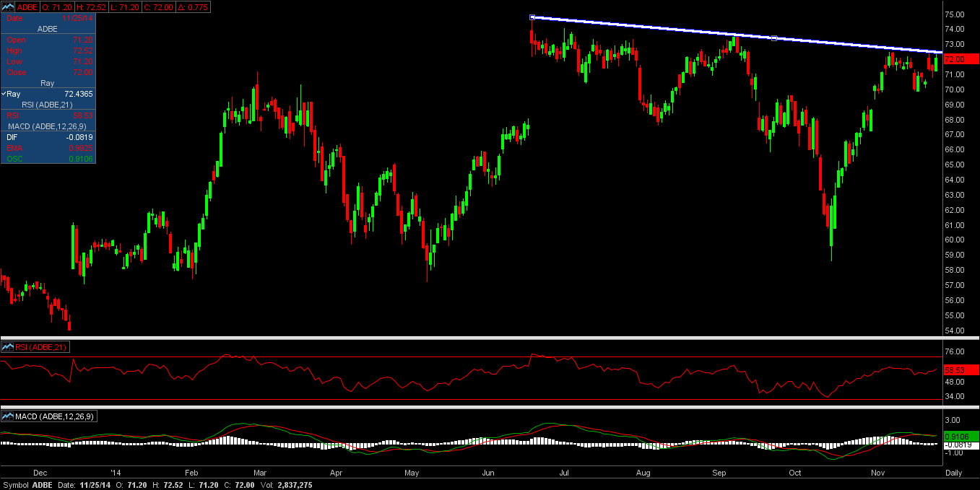The width and height of the screenshot is (980, 490).
Task: Click the 'Daily' timeframe label
Action: coord(953,473)
